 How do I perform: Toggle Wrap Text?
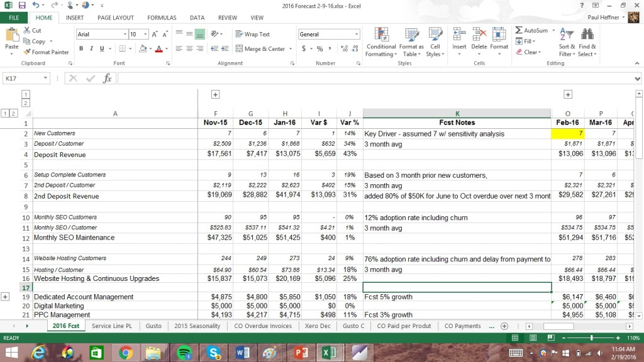253,34
